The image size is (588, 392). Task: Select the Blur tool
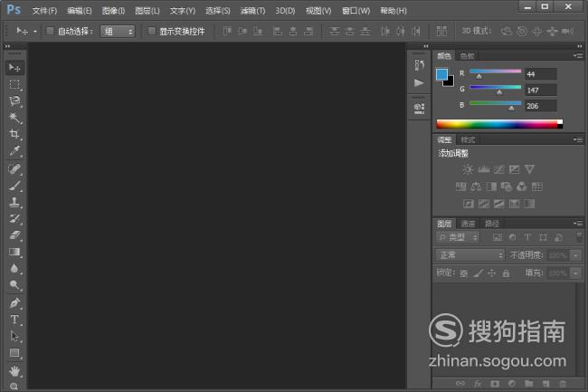[x=14, y=269]
